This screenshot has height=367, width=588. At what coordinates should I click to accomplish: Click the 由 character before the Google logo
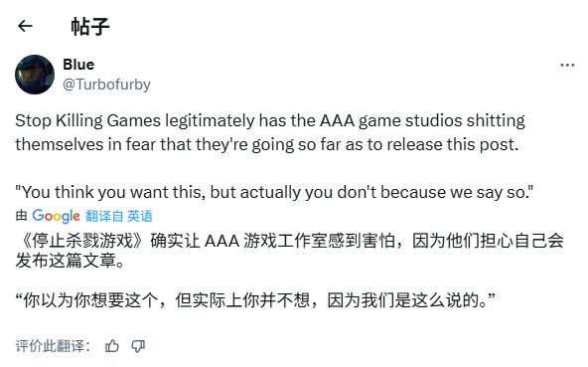[22, 216]
